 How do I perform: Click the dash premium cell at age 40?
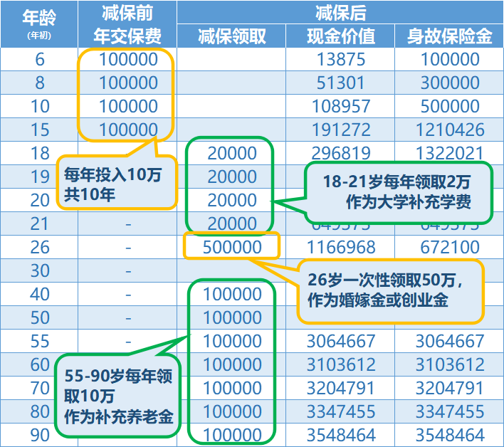coord(128,295)
